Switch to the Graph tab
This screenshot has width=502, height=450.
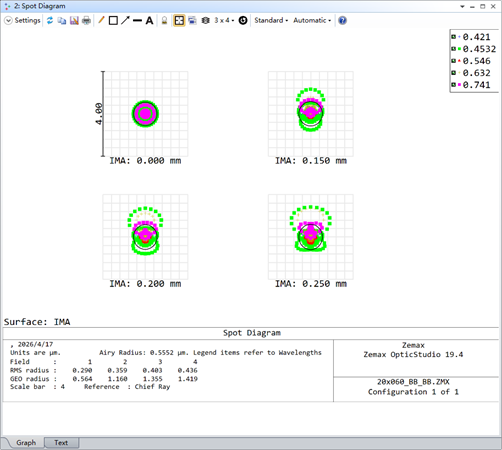(26, 443)
